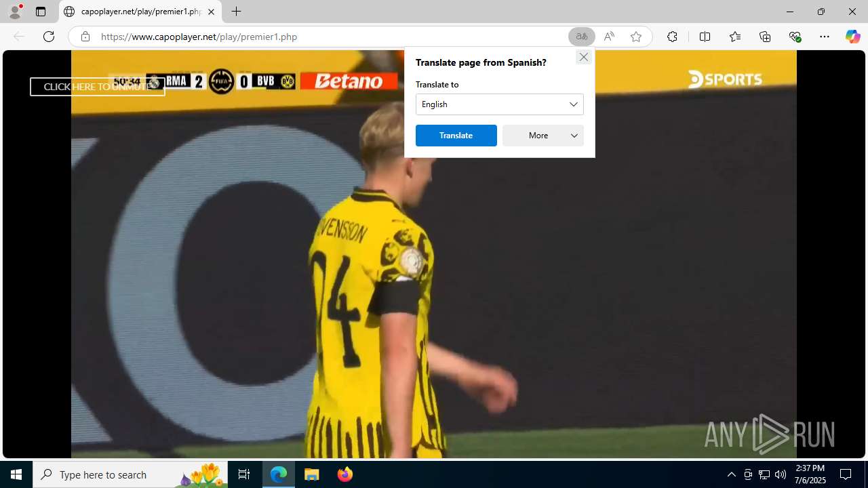Open the volume tray icon
Viewport: 868px width, 488px height.
pos(781,474)
